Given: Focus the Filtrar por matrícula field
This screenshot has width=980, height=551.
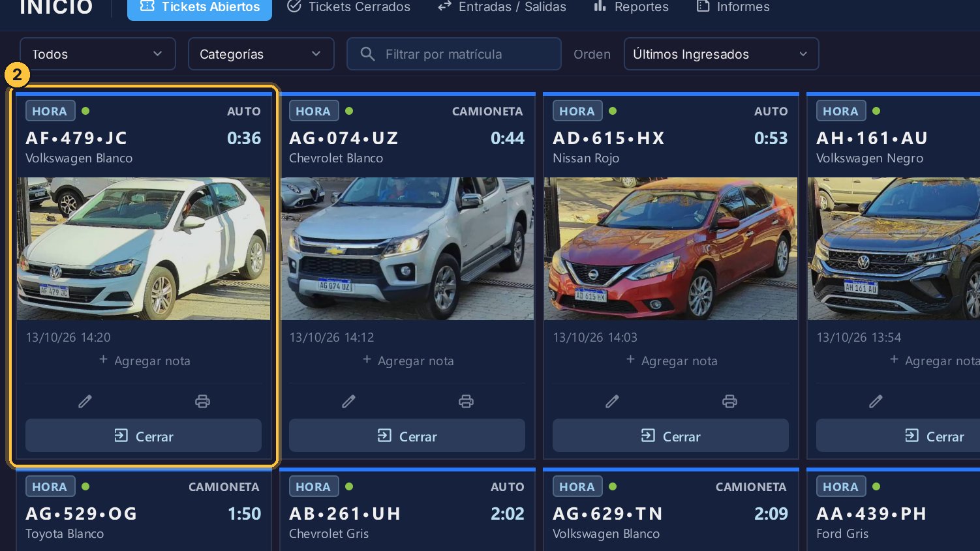Looking at the screenshot, I should coord(454,54).
